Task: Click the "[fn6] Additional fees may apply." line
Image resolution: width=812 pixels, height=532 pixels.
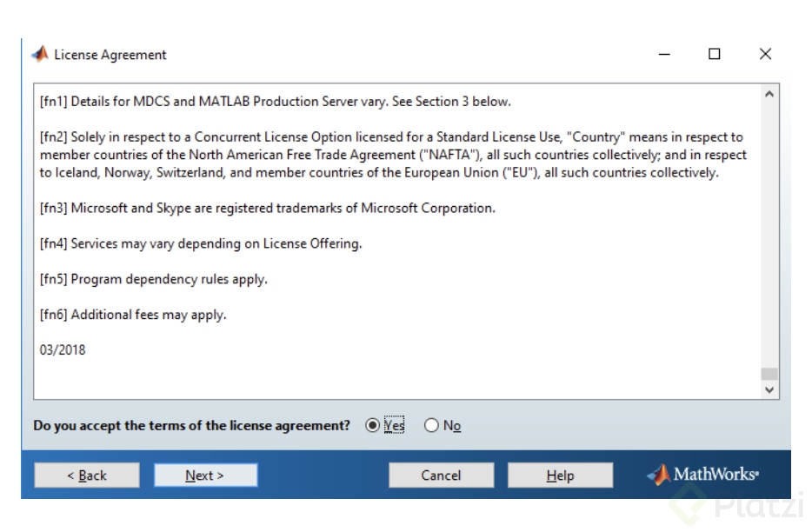Action: (x=133, y=315)
